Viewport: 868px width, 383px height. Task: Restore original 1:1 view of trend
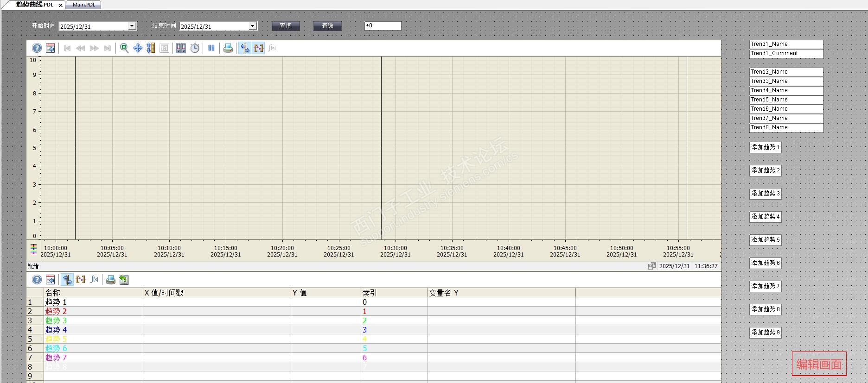tap(165, 48)
